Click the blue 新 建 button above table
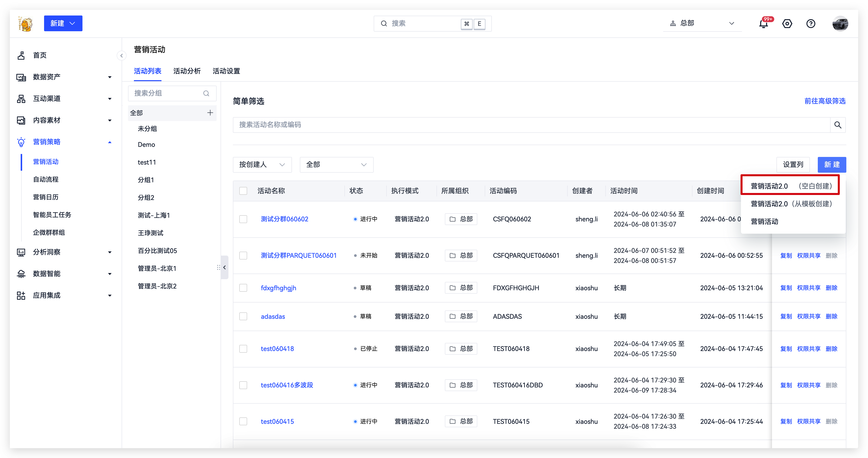This screenshot has height=458, width=868. 832,165
